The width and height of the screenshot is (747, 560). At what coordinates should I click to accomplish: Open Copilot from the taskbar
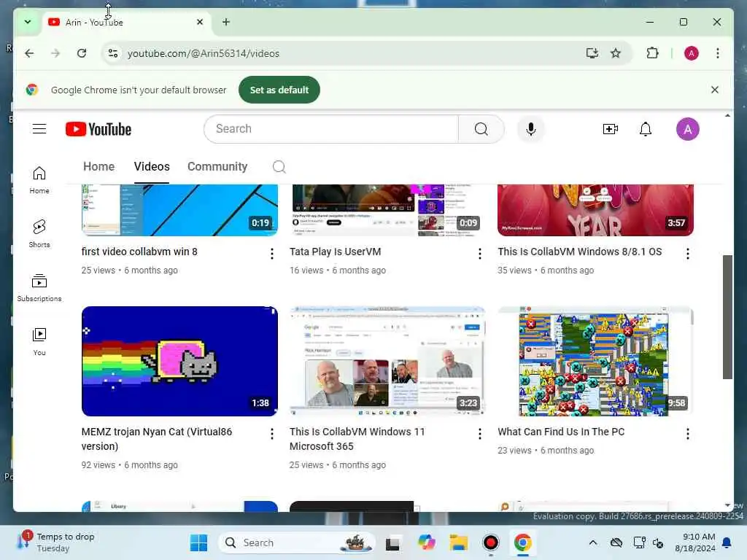426,542
